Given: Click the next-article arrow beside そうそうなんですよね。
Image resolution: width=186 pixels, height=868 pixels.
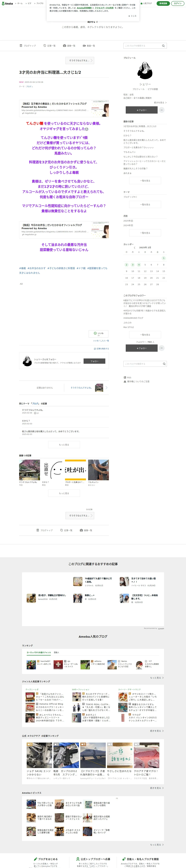Looking at the screenshot, I should tap(107, 388).
